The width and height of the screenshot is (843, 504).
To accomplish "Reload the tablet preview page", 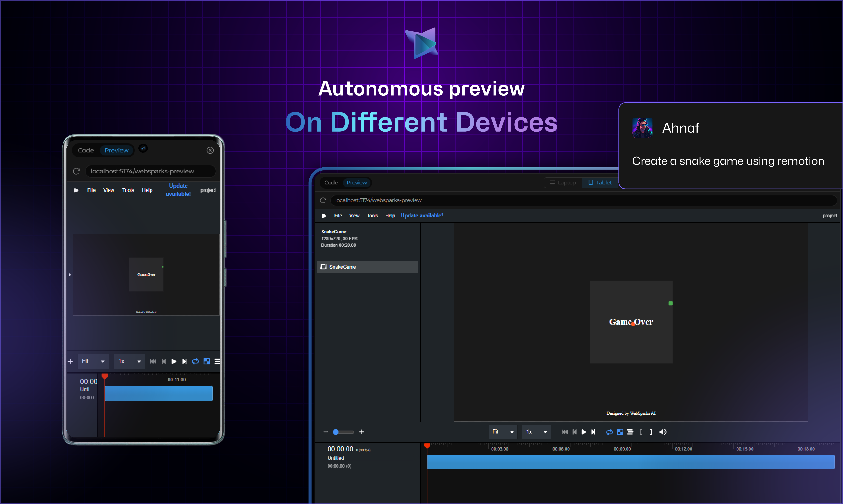I will (323, 200).
